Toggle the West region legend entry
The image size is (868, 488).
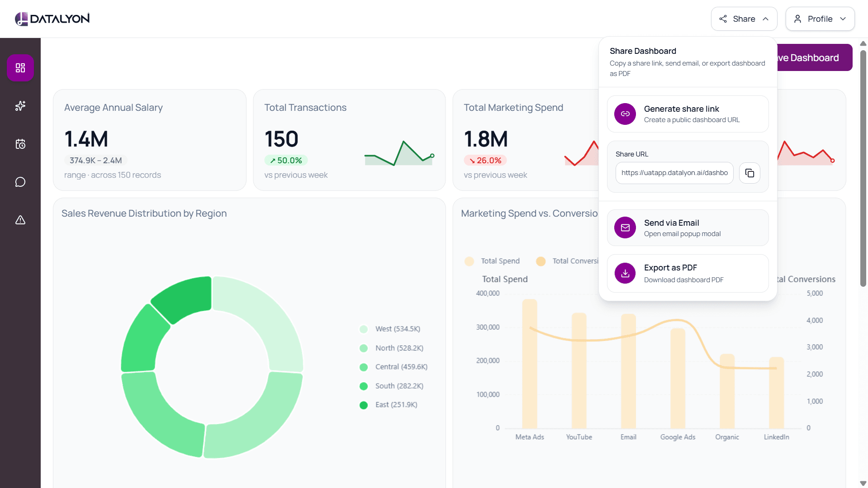pyautogui.click(x=390, y=329)
